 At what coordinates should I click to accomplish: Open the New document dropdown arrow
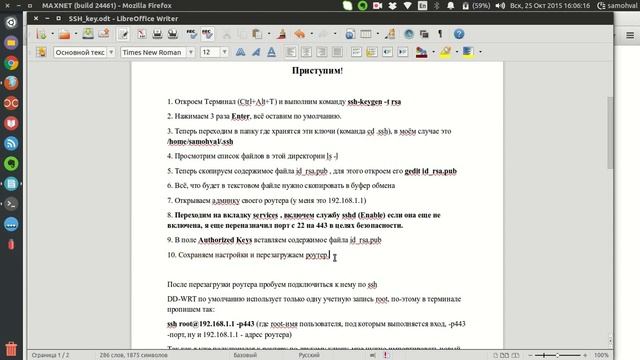pyautogui.click(x=52, y=34)
